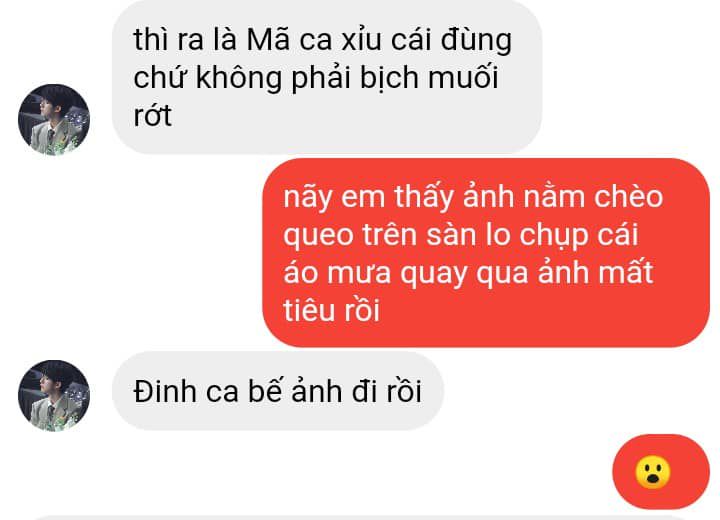
Task: Select the red emoji message bubble
Action: (x=661, y=472)
